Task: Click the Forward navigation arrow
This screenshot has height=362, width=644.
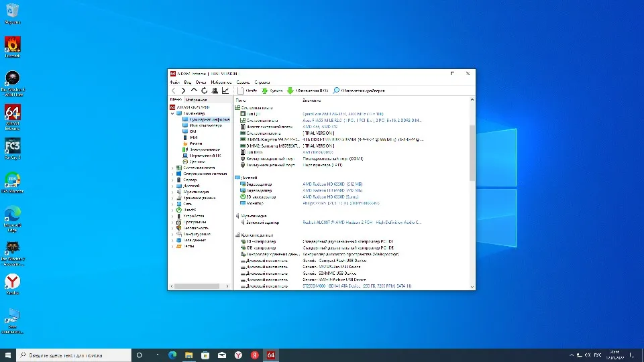Action: tap(183, 90)
